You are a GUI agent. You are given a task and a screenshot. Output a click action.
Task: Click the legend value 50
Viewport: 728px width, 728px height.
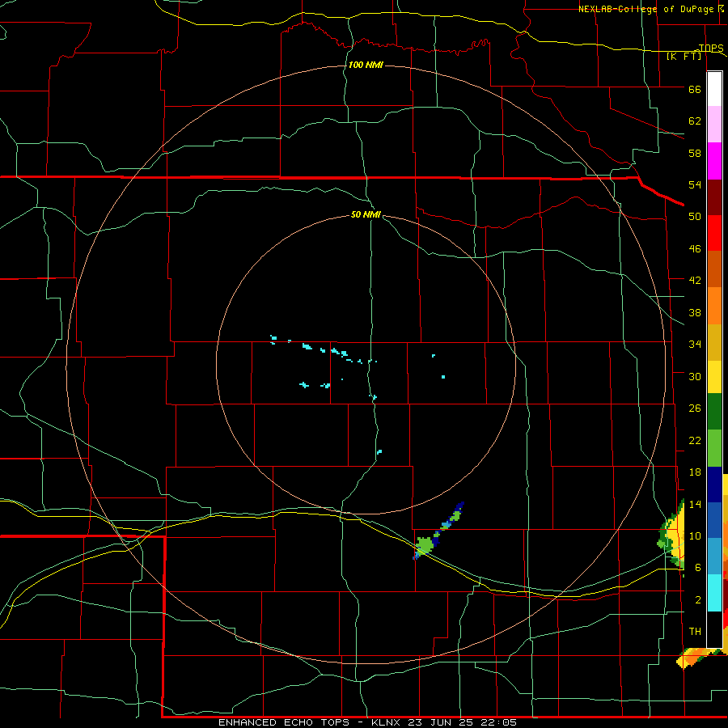point(695,216)
